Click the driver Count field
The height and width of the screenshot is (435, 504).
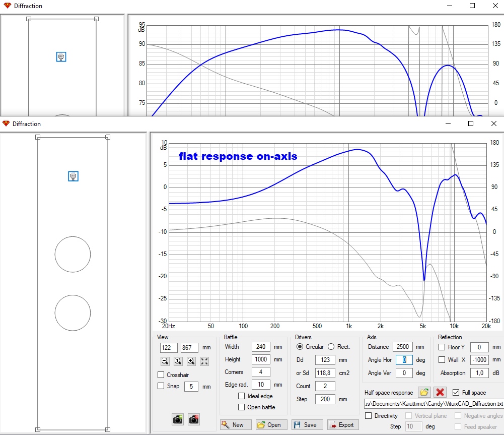[325, 386]
